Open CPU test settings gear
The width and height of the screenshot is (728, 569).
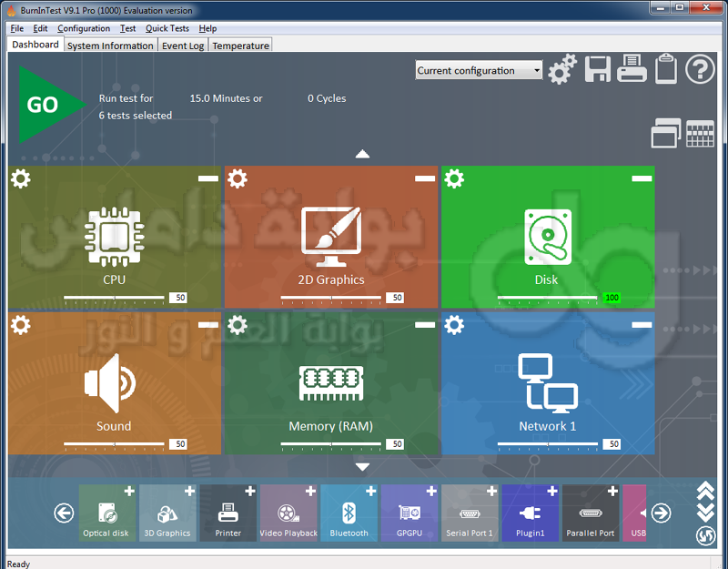click(21, 178)
